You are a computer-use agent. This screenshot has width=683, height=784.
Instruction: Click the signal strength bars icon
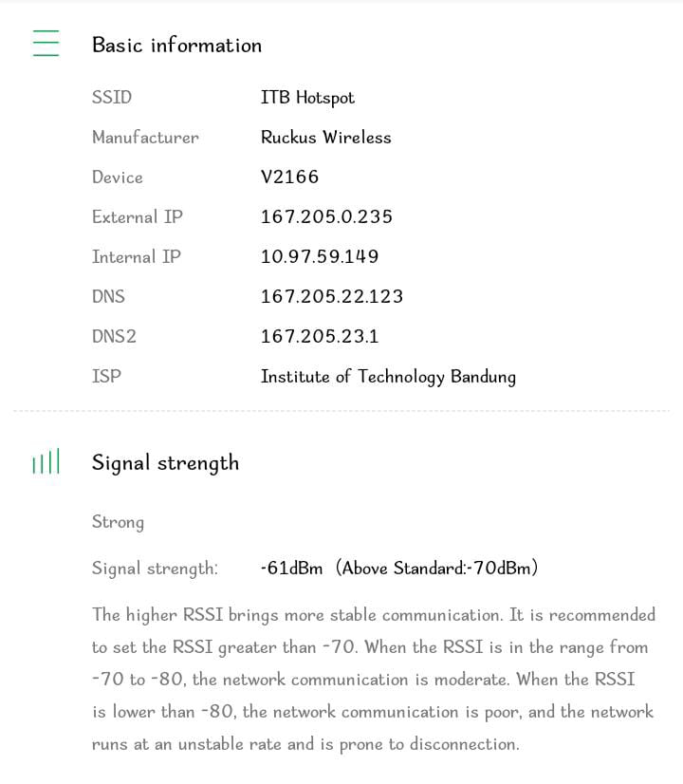point(46,462)
